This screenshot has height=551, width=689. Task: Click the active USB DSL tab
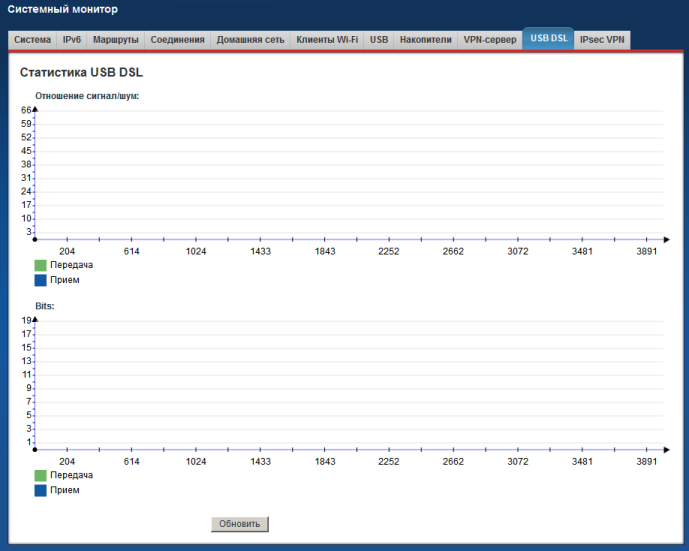pyautogui.click(x=548, y=39)
